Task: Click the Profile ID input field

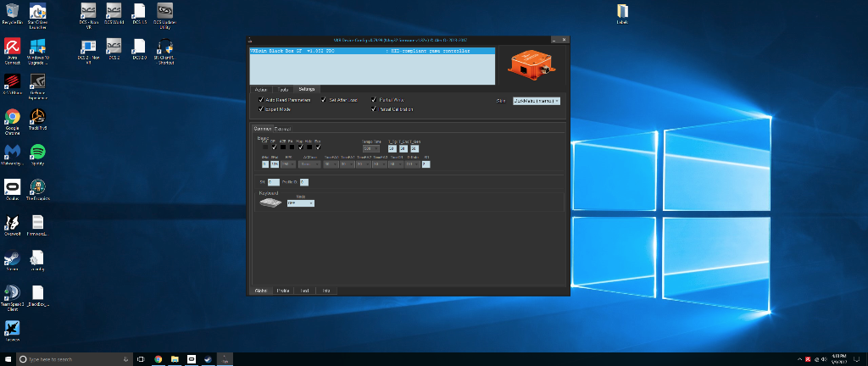Action: [x=304, y=182]
